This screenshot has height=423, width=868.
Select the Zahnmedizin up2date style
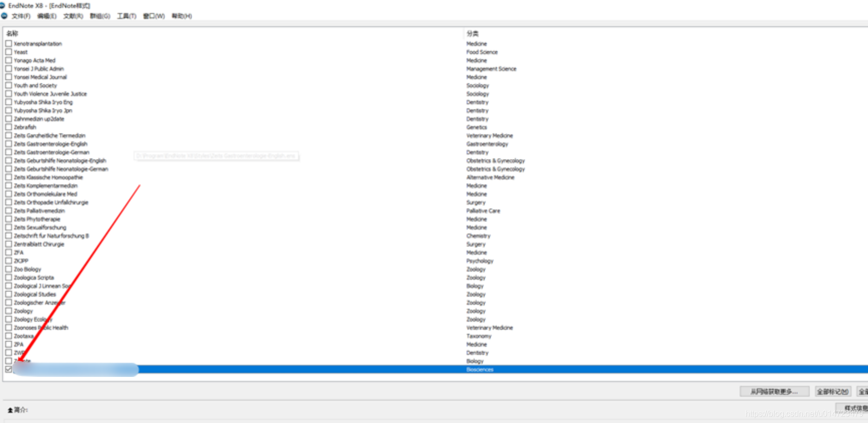39,119
